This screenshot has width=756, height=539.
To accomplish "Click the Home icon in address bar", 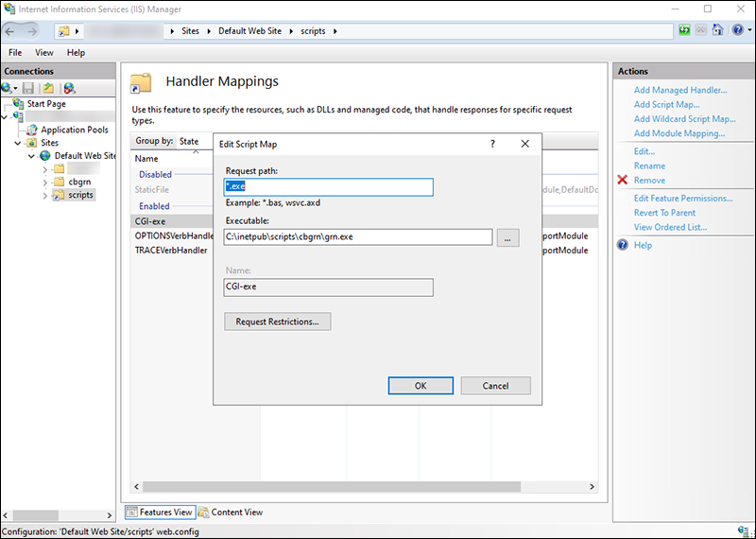I will (x=718, y=30).
